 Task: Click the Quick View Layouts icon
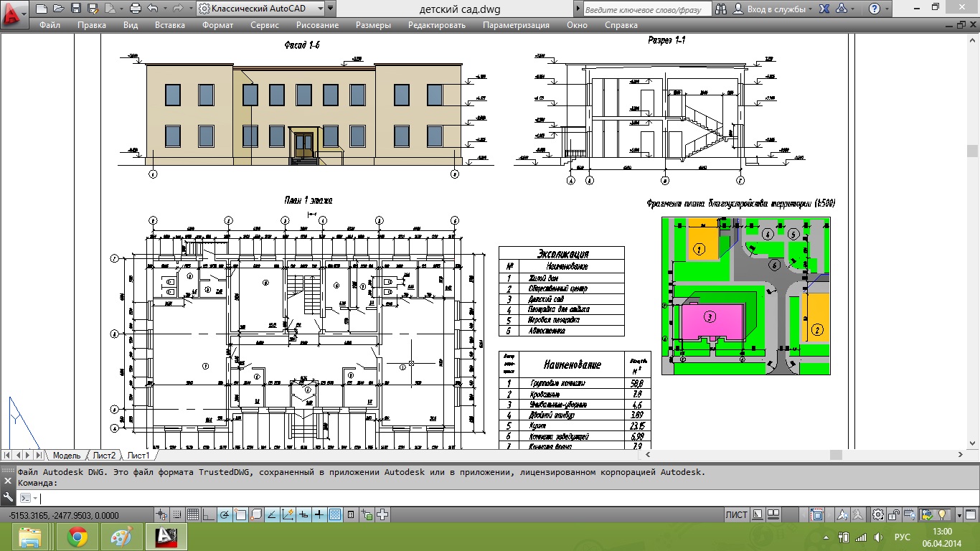758,514
